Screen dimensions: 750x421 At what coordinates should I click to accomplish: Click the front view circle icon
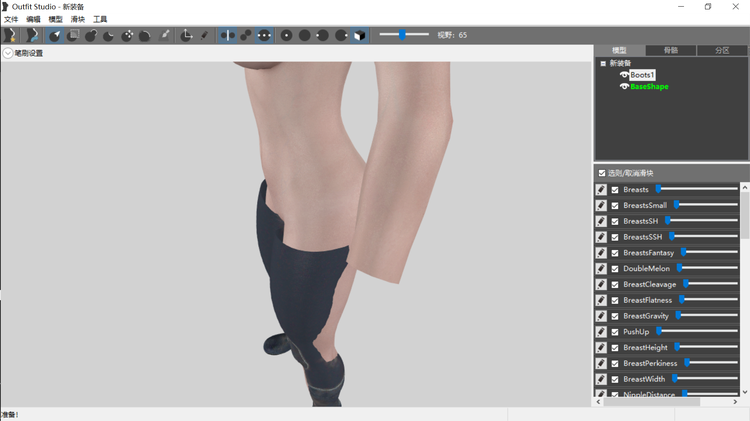point(286,35)
